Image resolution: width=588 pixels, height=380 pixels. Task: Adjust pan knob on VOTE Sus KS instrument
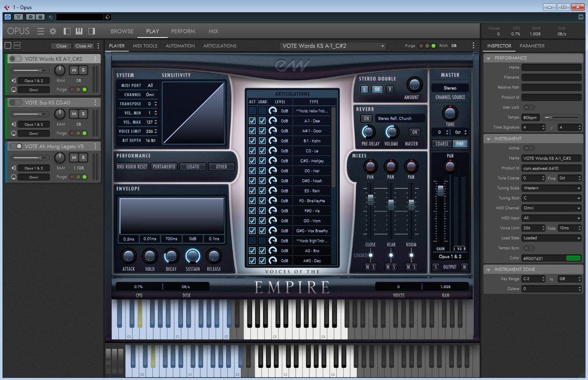(60, 114)
